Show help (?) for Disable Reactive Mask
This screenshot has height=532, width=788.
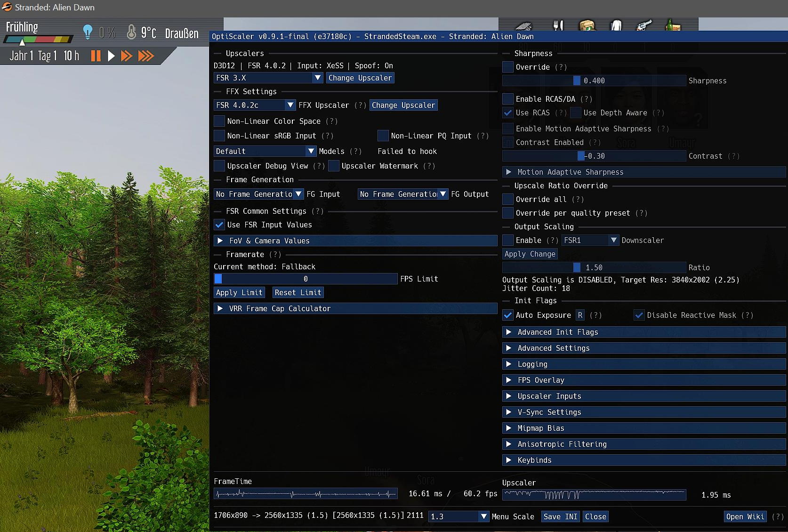747,315
